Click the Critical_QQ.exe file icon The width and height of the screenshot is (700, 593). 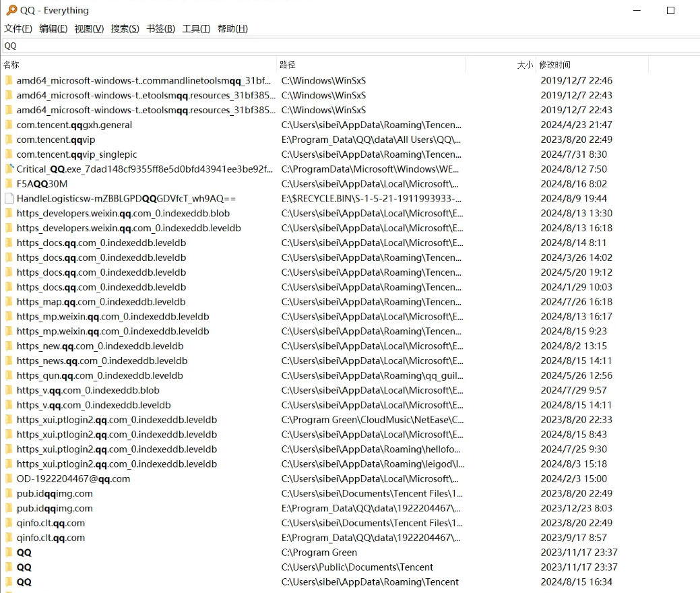coord(9,169)
